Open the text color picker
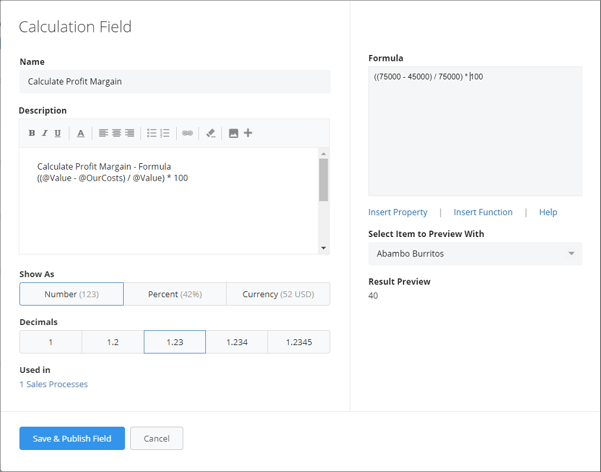Screen dimensions: 601x472 coord(81,133)
